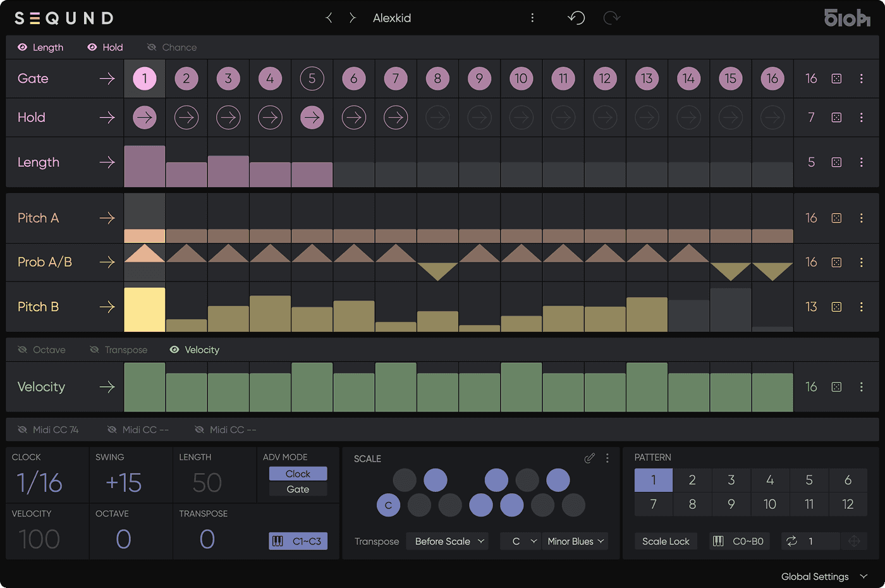
Task: Open Pitch A lane three-dot menu
Action: [x=862, y=218]
